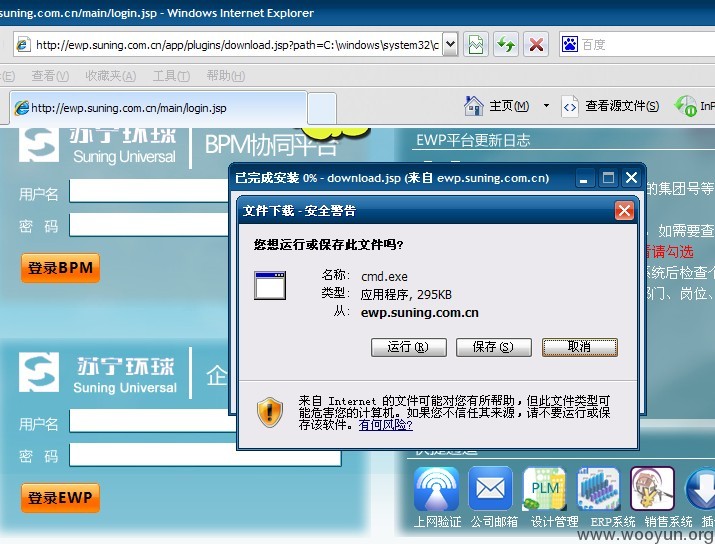Viewport: 715px width, 544px height.
Task: Open 公司邮箱 company mailbox icon
Action: pyautogui.click(x=491, y=489)
